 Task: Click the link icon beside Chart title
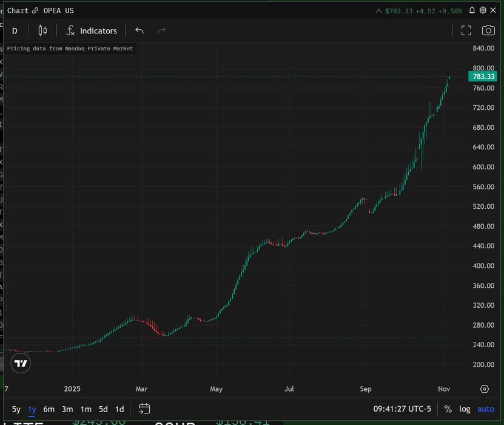(35, 11)
